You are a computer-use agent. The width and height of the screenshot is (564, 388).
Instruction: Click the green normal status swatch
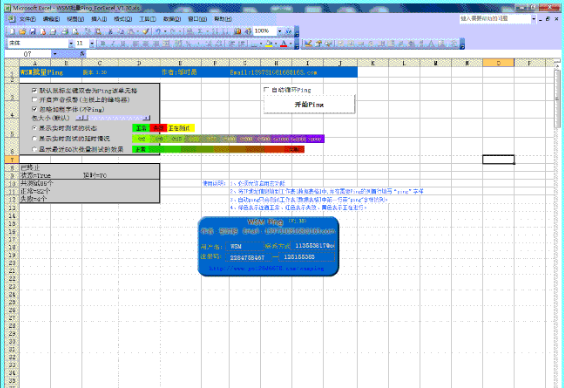(x=141, y=128)
